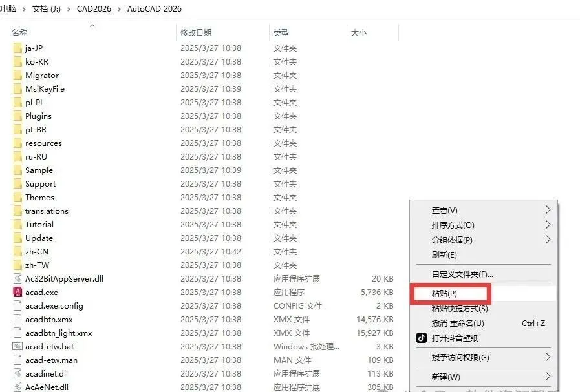This screenshot has width=580, height=392.
Task: Click the ko-KR folder icon
Action: point(17,62)
